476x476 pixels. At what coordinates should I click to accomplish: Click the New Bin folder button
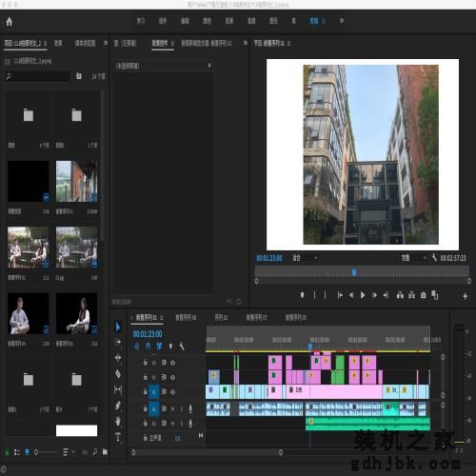105,452
